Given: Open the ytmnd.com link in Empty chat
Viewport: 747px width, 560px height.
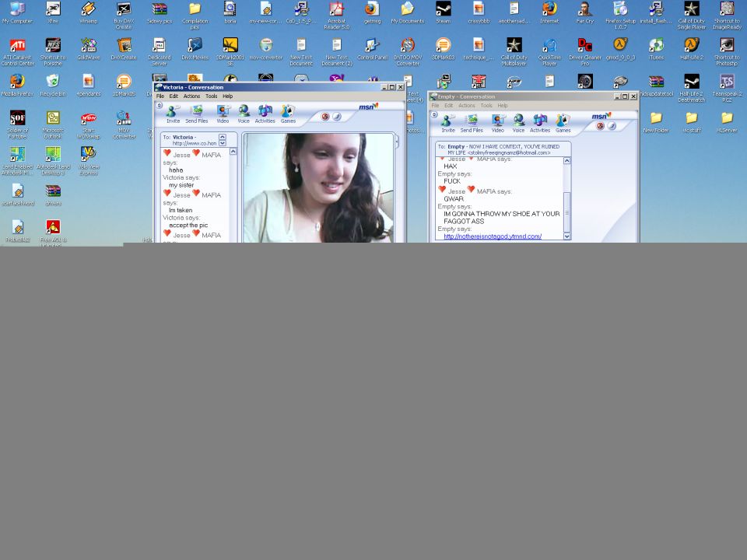Looking at the screenshot, I should point(492,236).
